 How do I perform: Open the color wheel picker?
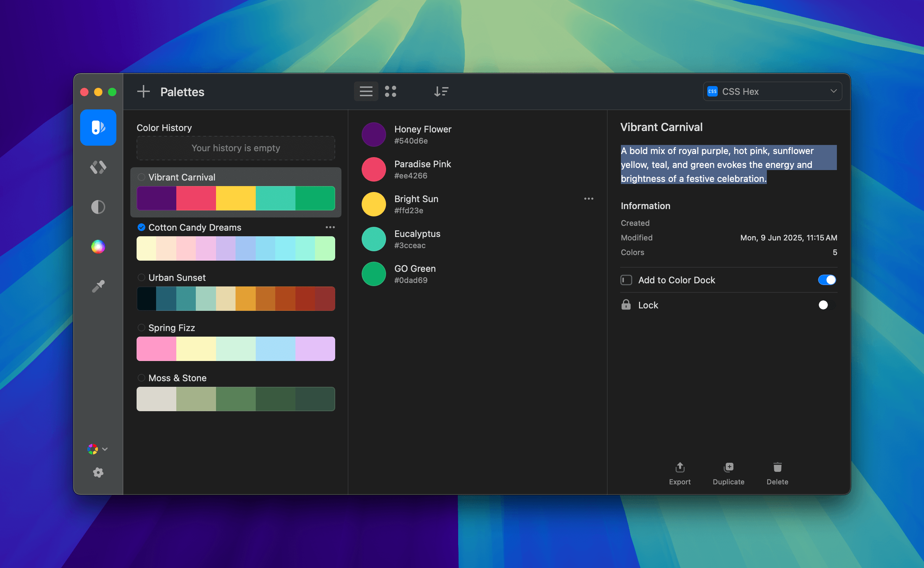pos(98,246)
